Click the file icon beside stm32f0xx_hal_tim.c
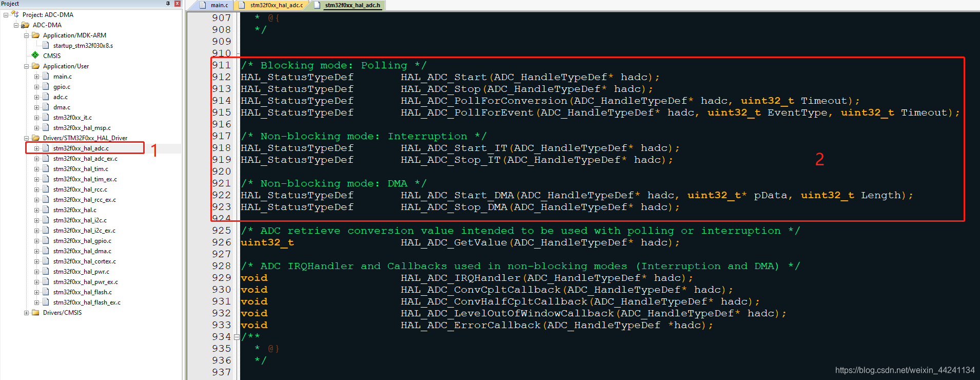980x380 pixels. (46, 168)
